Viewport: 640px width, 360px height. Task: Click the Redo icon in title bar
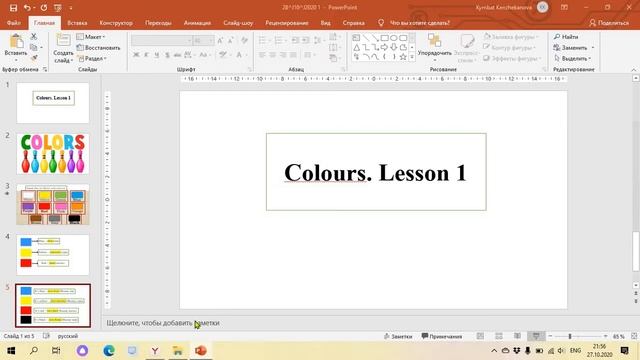44,8
